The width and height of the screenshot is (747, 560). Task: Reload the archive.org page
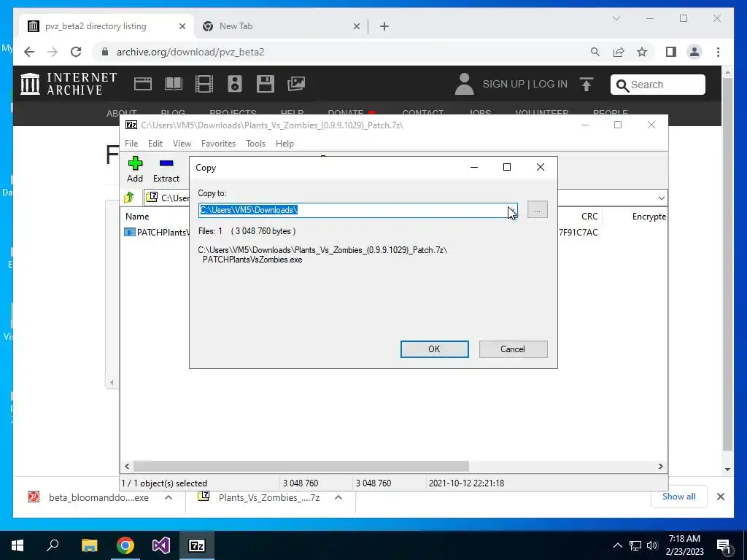click(x=76, y=52)
